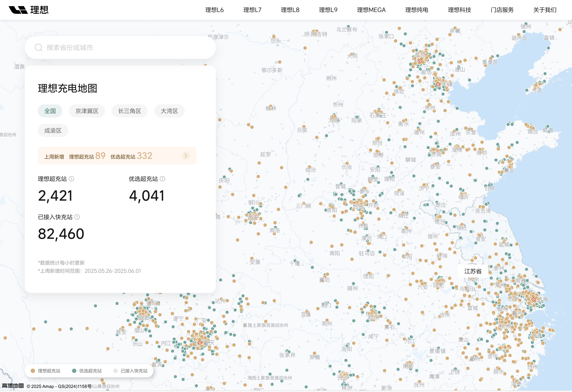The image size is (572, 392).
Task: Toggle 理想超充站 legend dot
Action: pyautogui.click(x=33, y=371)
